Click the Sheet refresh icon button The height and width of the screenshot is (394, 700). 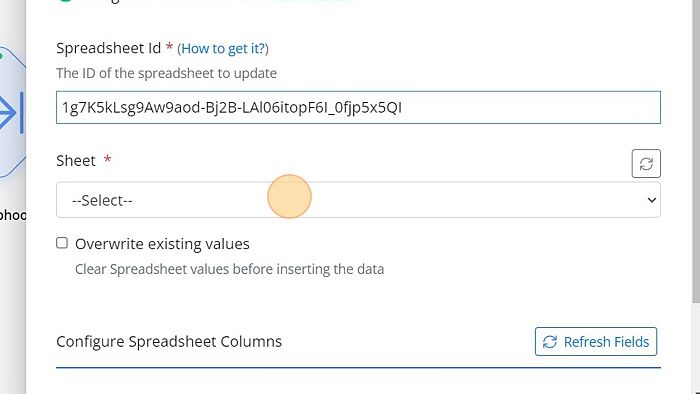pyautogui.click(x=646, y=164)
